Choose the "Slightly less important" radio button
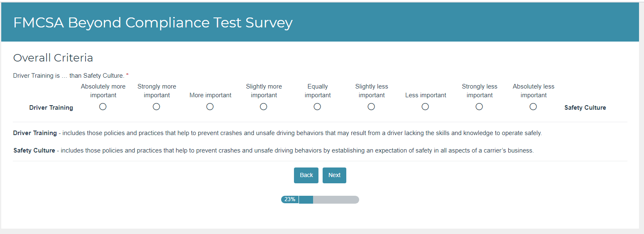 click(371, 107)
